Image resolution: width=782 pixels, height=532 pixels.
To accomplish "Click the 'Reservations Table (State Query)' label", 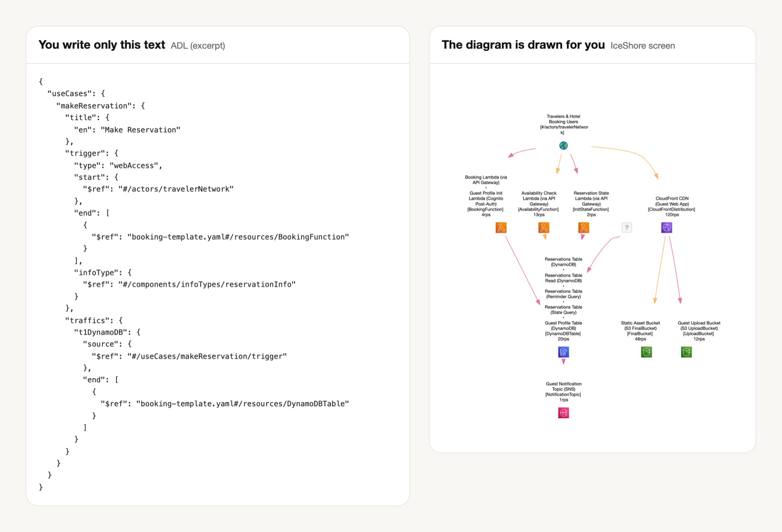I will point(564,310).
